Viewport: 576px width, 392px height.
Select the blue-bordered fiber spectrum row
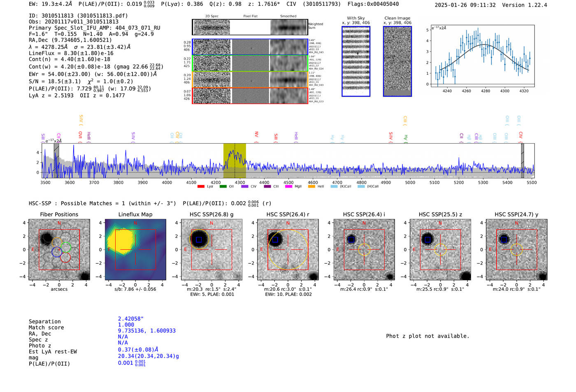click(x=250, y=47)
